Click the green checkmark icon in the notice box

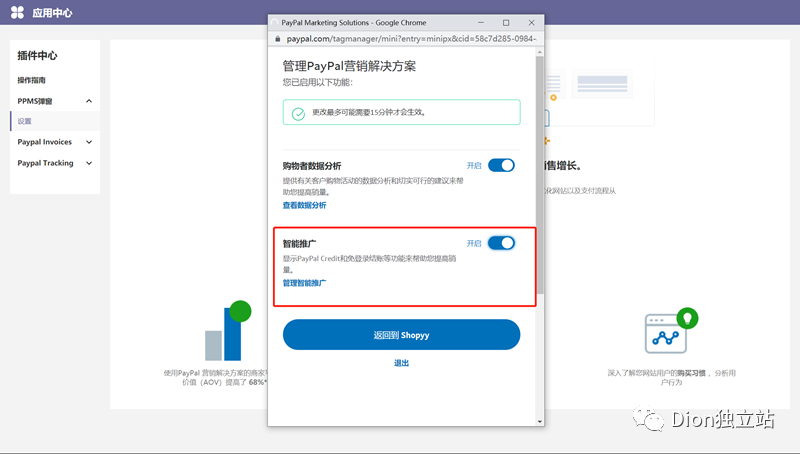298,113
